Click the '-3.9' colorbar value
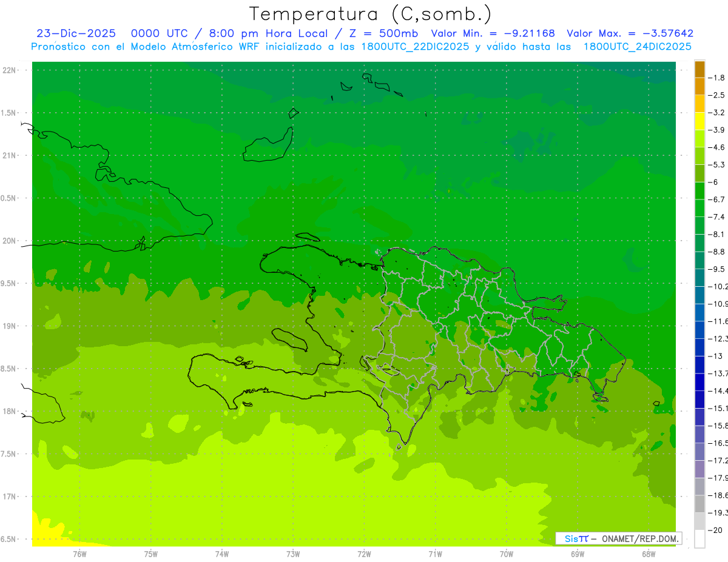The width and height of the screenshot is (728, 562). 718,130
